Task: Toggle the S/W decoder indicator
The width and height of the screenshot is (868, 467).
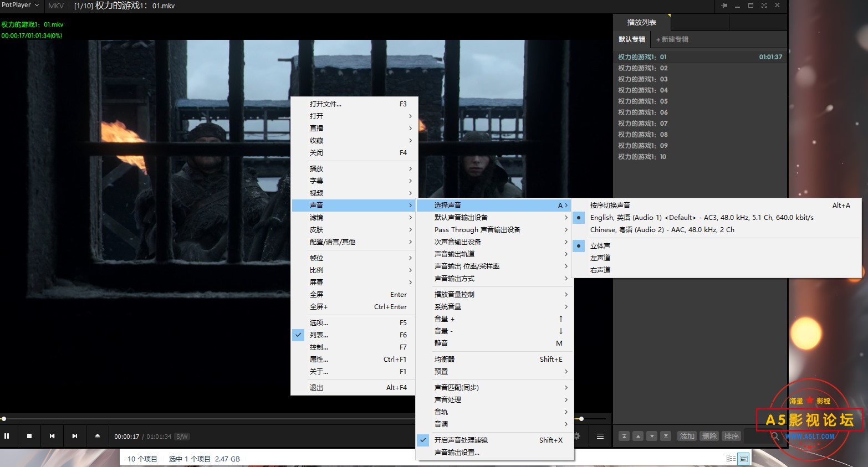Action: pos(182,437)
